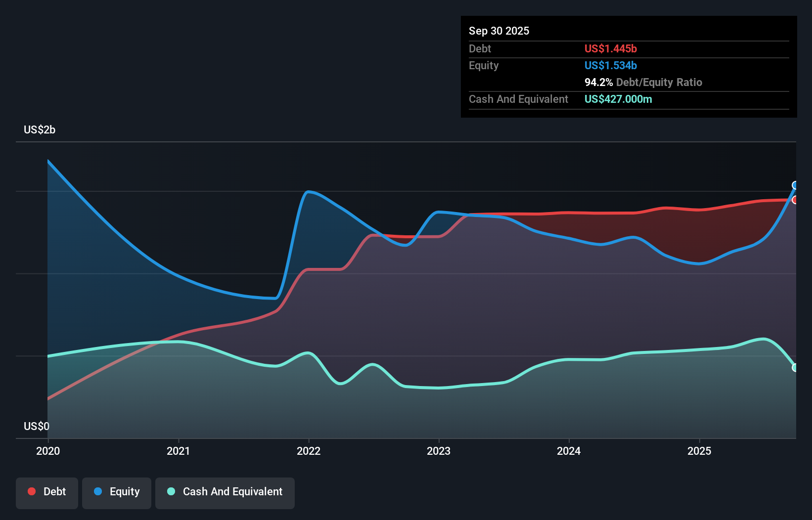Toggle the Equity series in the legend

click(117, 493)
